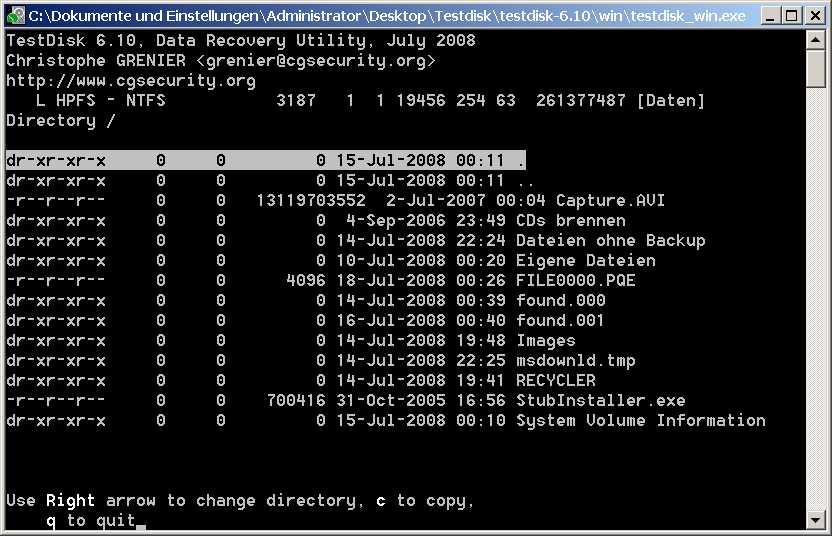Screen dimensions: 832x536
Task: Click the 2-Jul-2007 00:04 date value
Action: (465, 201)
